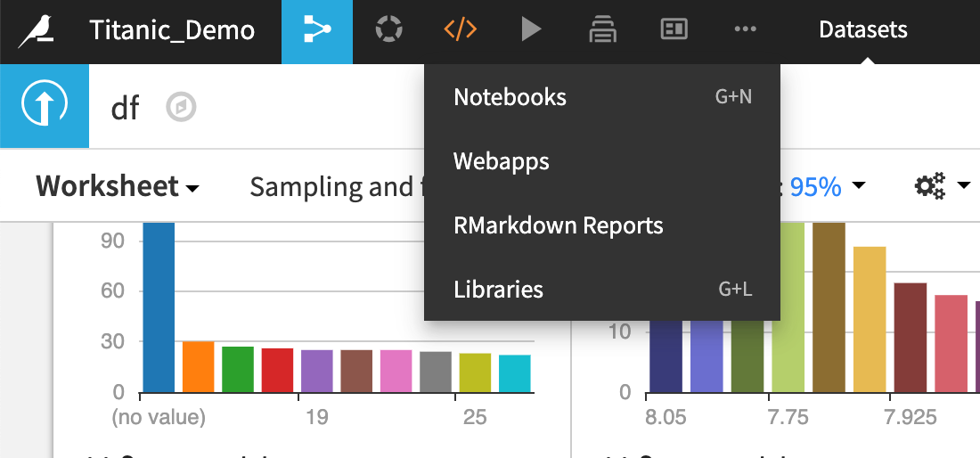Select Notebooks from the code menu
Image resolution: width=980 pixels, height=458 pixels.
point(510,97)
